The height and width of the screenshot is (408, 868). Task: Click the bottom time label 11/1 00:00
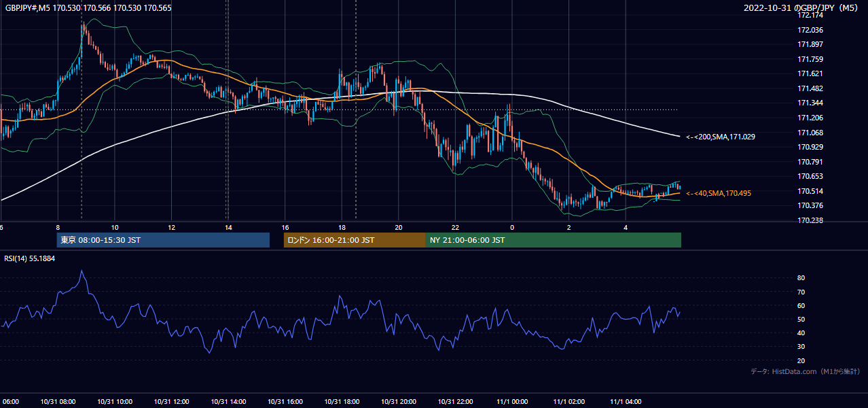[x=512, y=401]
